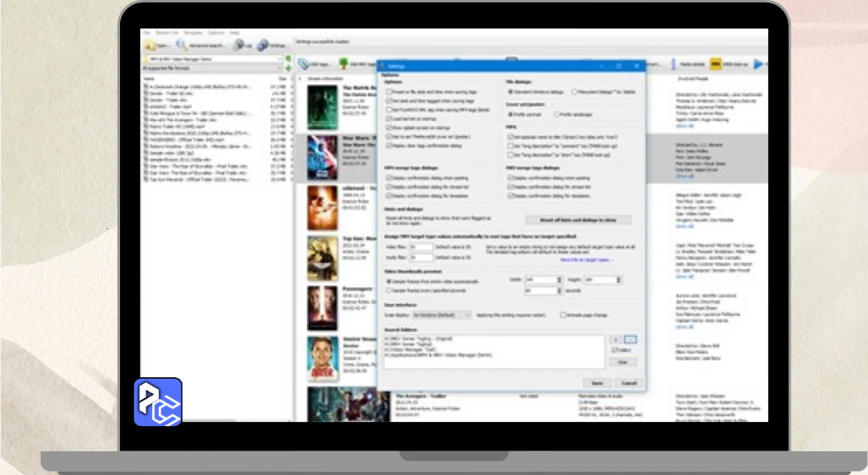Select Sample frames every specified seconds option
Viewport: 868px width, 475px height.
coord(389,290)
